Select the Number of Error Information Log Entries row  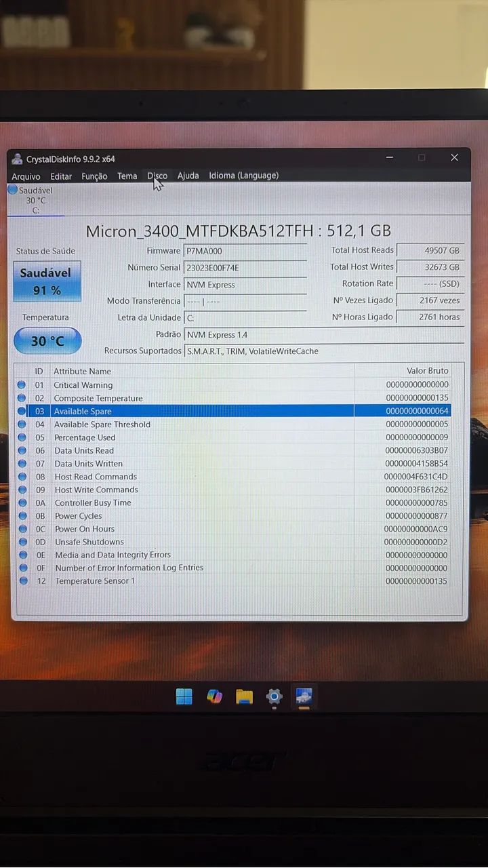[x=233, y=568]
